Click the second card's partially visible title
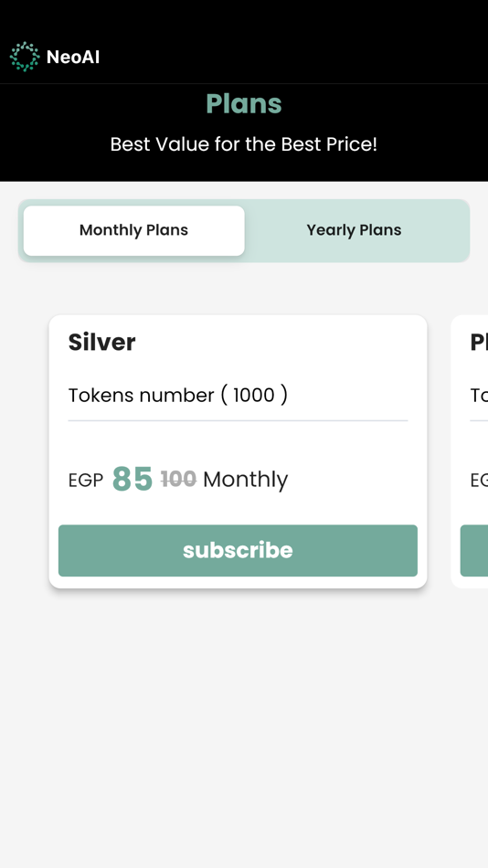Viewport: 488px width, 868px height. pos(479,342)
